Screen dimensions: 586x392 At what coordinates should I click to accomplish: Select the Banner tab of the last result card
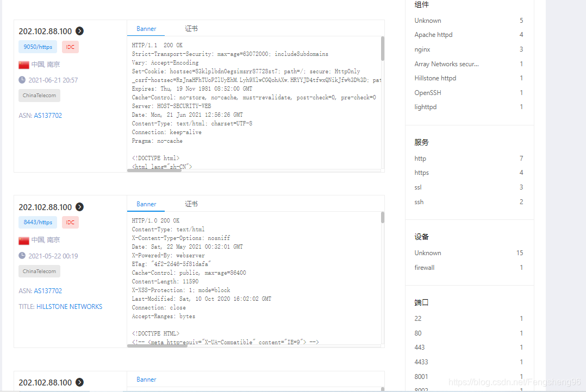pyautogui.click(x=146, y=380)
